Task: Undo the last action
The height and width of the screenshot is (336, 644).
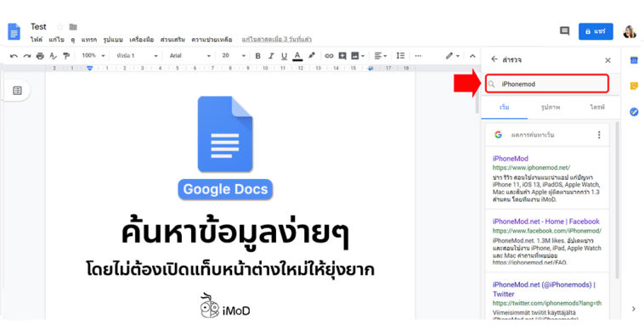Action: (x=14, y=56)
